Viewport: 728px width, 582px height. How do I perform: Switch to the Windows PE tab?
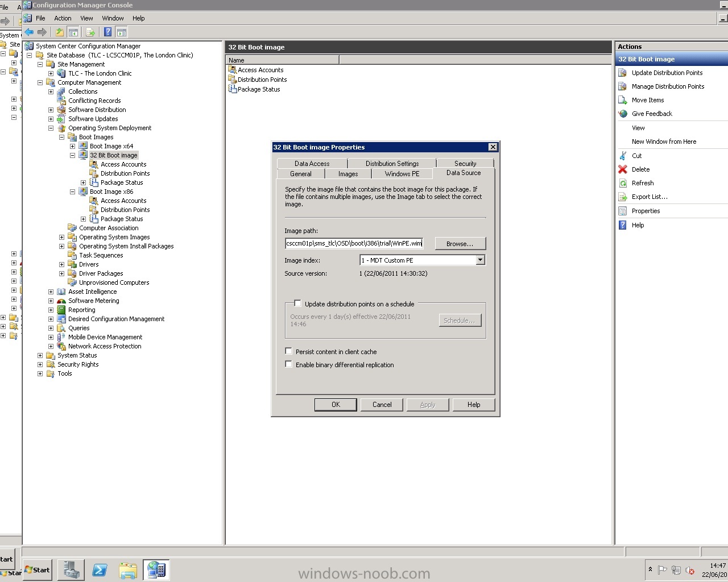pos(402,174)
